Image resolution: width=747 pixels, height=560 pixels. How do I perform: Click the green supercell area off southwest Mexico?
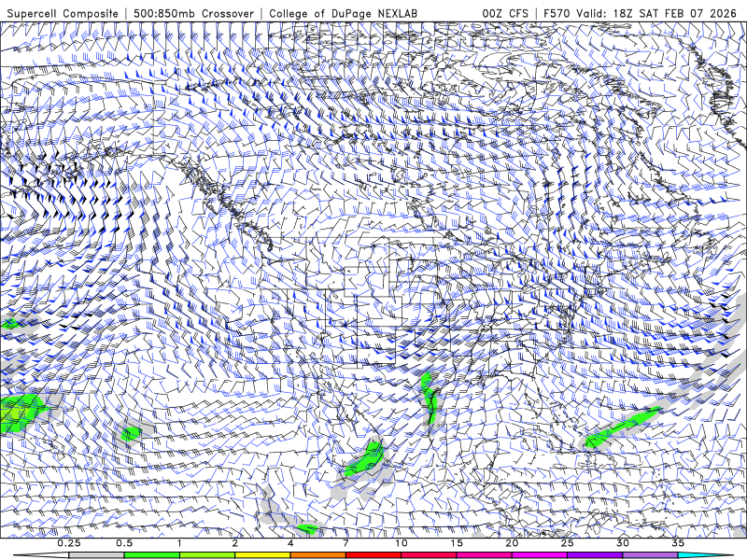tap(364, 459)
